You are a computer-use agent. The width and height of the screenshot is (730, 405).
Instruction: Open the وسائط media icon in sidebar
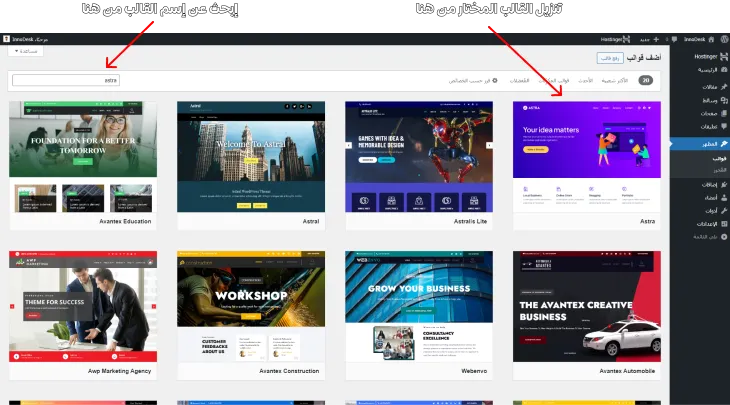pos(724,100)
